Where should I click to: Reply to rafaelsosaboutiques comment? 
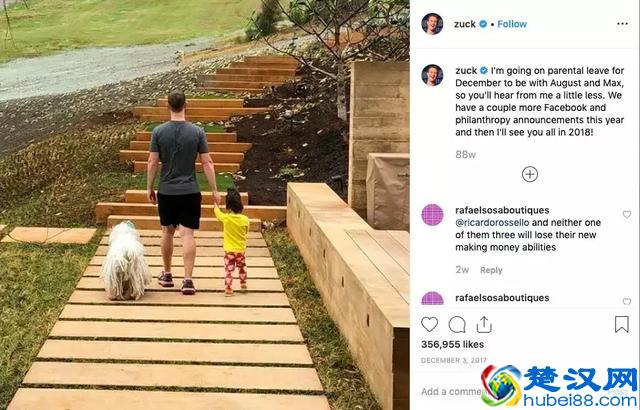[x=491, y=270]
